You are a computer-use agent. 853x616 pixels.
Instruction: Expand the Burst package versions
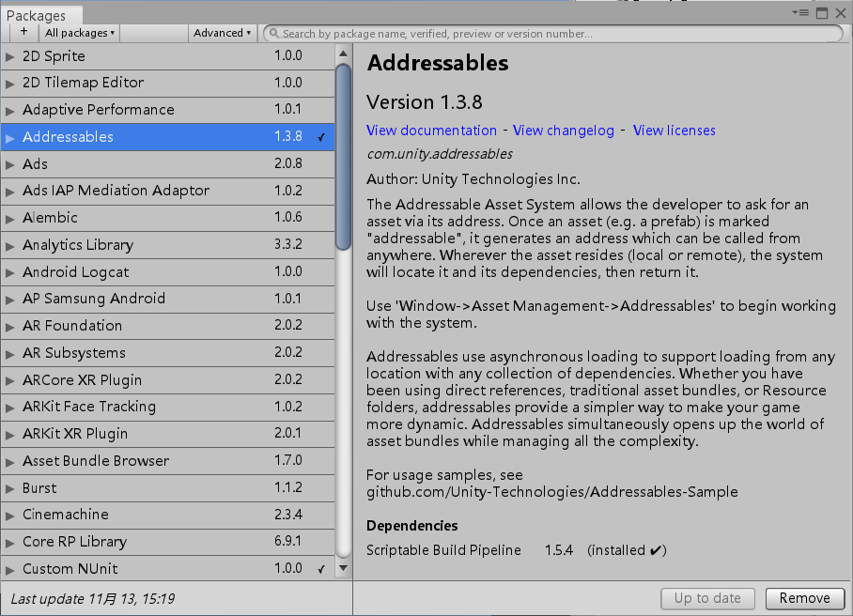pyautogui.click(x=9, y=489)
